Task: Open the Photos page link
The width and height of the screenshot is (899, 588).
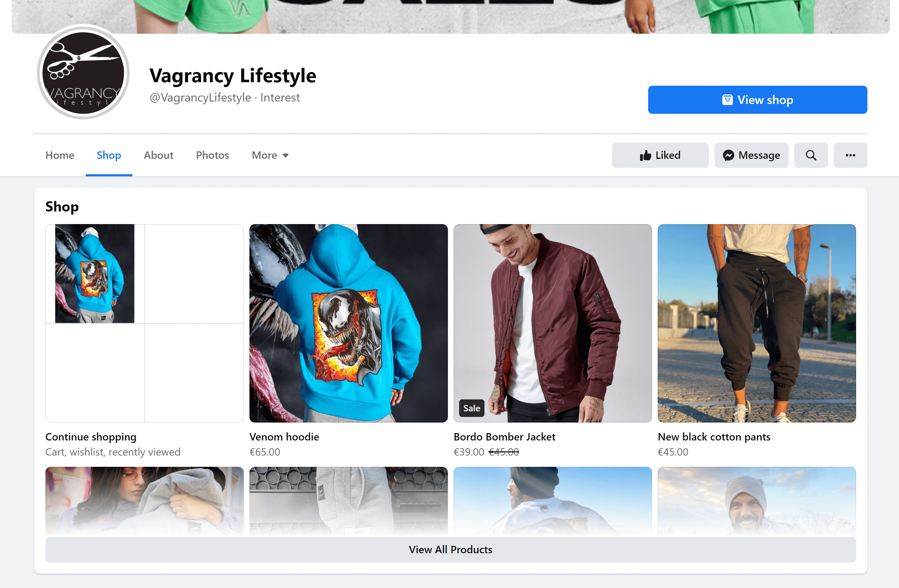Action: point(212,156)
